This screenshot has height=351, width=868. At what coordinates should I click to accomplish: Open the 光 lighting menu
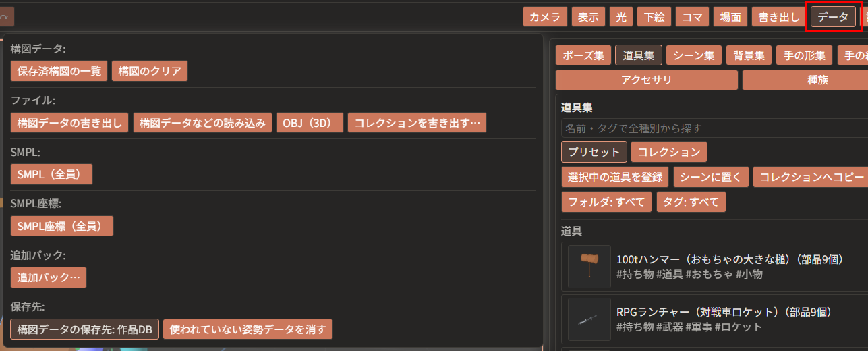tap(621, 17)
